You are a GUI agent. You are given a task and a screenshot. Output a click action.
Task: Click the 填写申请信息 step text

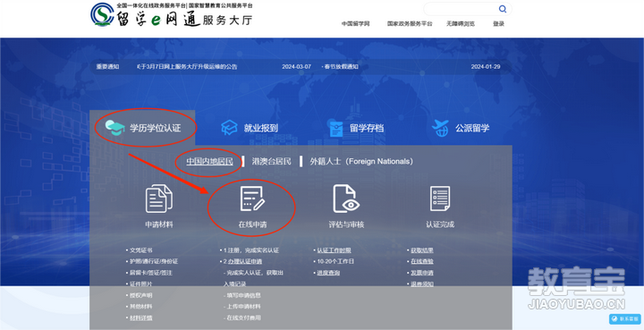click(x=243, y=295)
